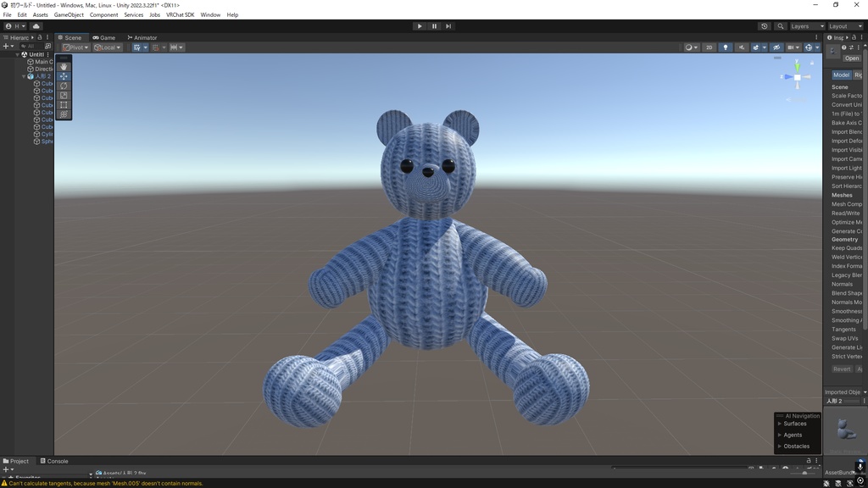Select the combined Transform tool
Screen dimensions: 868x488
tap(64, 114)
